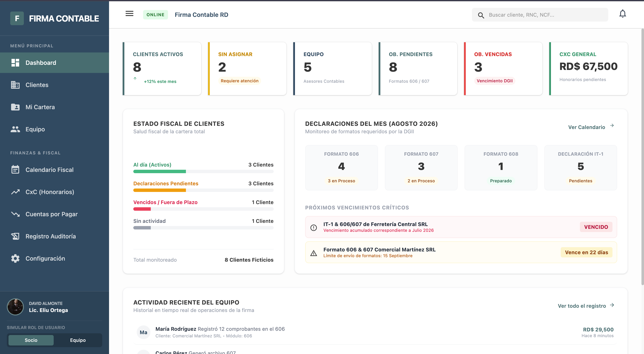Image resolution: width=644 pixels, height=354 pixels.
Task: Focus the Buscar cliente search field
Action: (x=540, y=15)
